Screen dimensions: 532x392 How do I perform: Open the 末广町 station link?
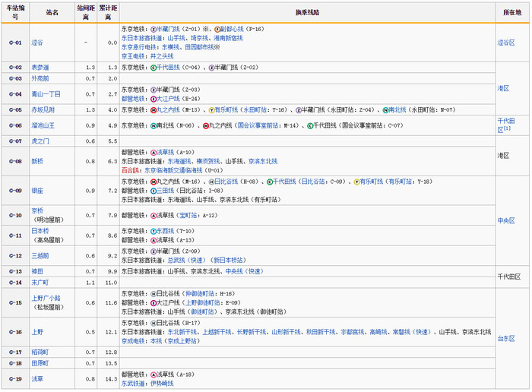[40, 283]
